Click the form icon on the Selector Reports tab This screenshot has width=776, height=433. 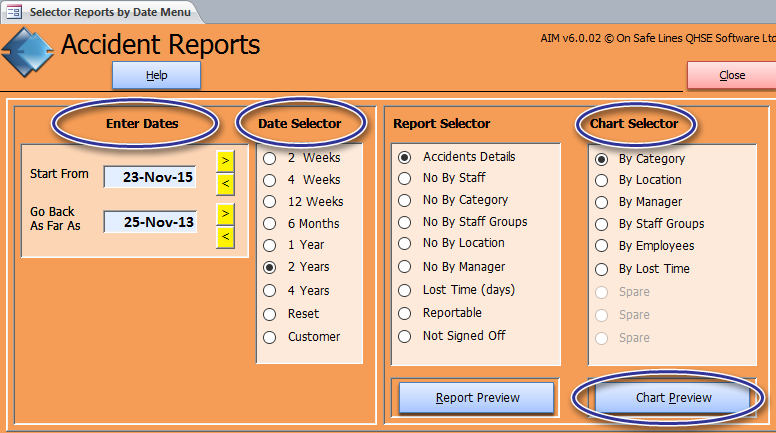coord(13,12)
